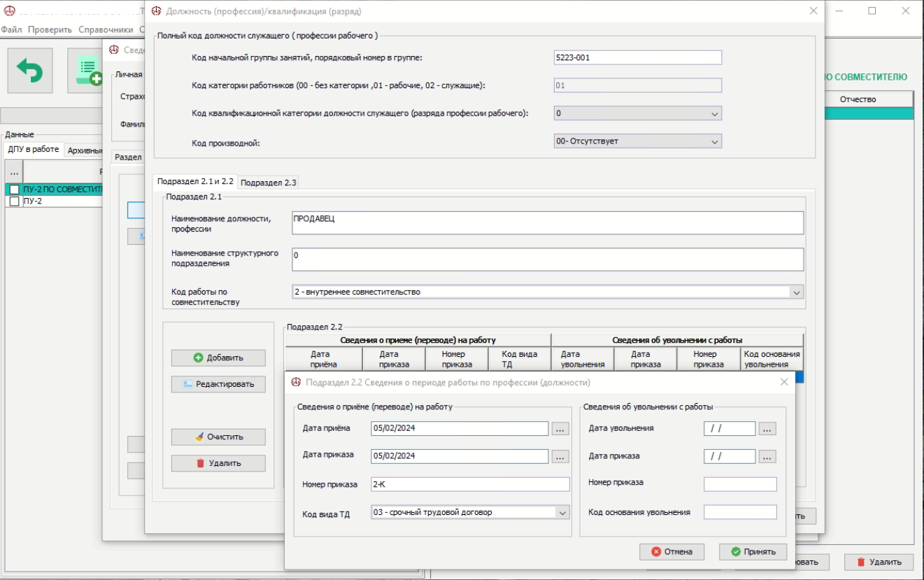Click Отмена in the period dialog
Viewport: 924px width, 580px height.
pyautogui.click(x=671, y=551)
